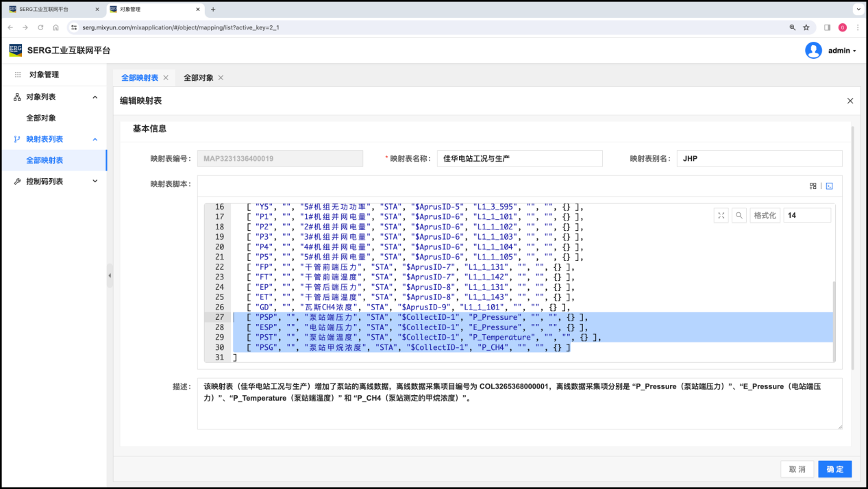Bookmark this page with the star icon
868x489 pixels.
(x=806, y=27)
